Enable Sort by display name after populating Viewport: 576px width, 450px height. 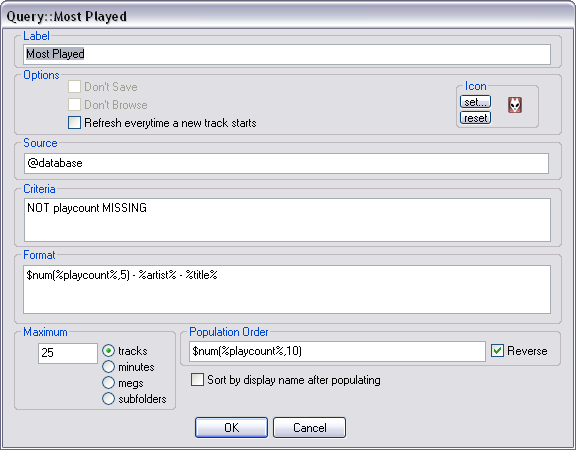tap(197, 380)
